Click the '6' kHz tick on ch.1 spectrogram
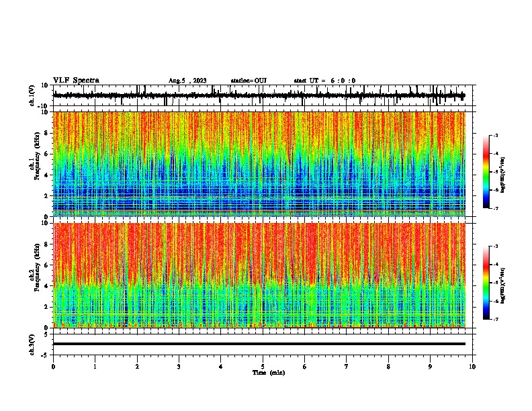 (47, 154)
